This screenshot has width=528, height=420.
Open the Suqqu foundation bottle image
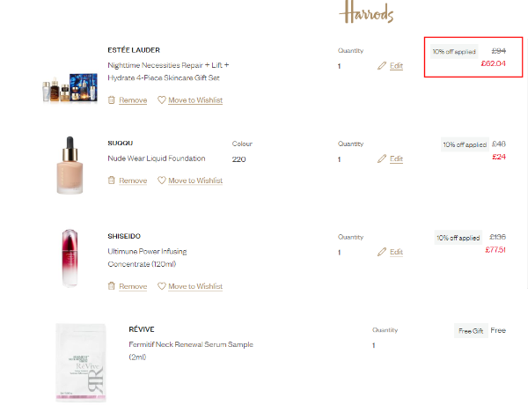tap(70, 165)
